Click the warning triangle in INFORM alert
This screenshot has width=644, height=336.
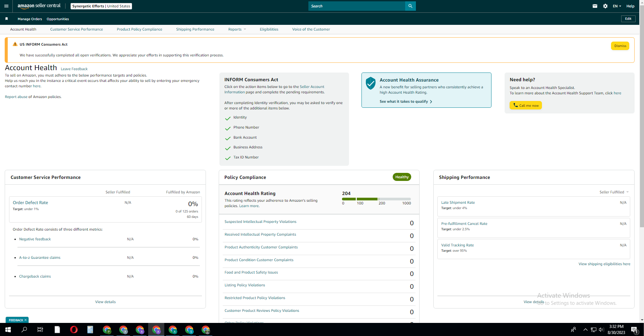tap(15, 44)
